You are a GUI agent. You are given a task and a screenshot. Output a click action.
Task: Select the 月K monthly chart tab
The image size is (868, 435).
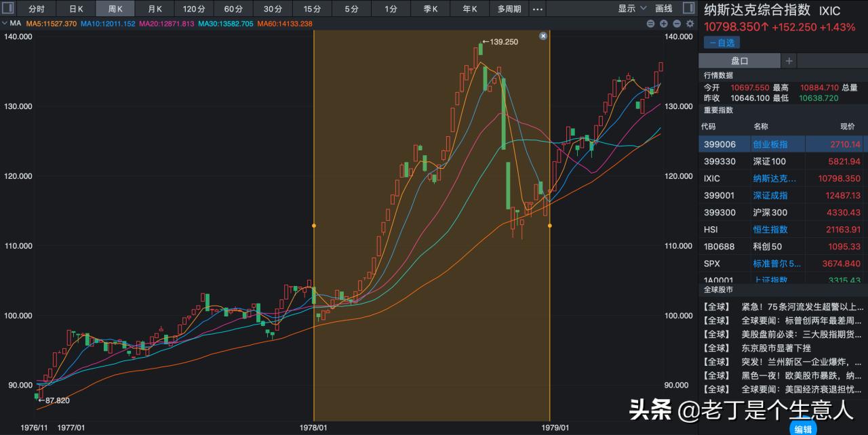pos(155,9)
